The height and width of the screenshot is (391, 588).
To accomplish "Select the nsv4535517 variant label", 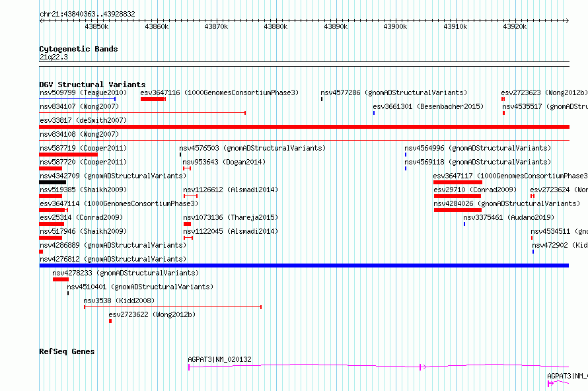I will point(545,106).
